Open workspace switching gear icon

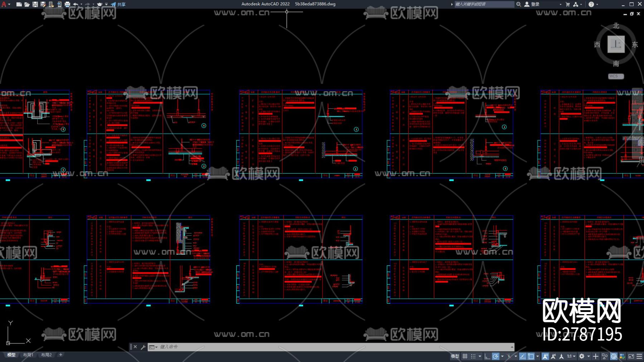(582, 356)
